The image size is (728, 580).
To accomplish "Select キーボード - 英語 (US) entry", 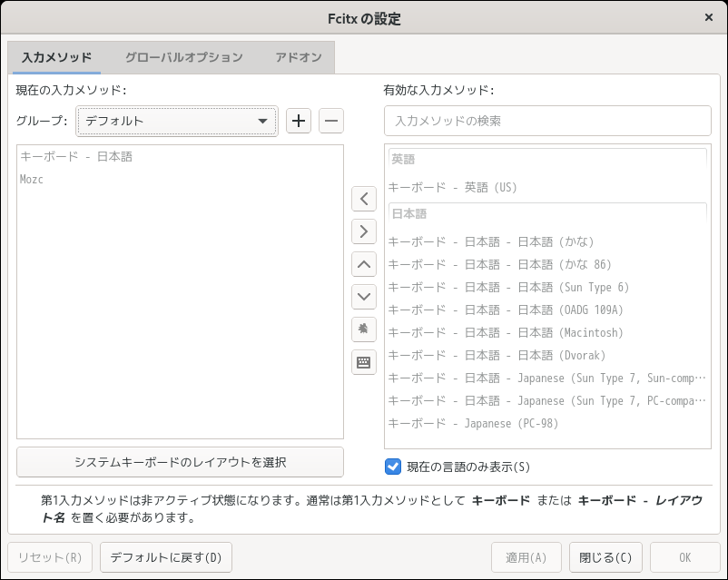I will click(547, 187).
